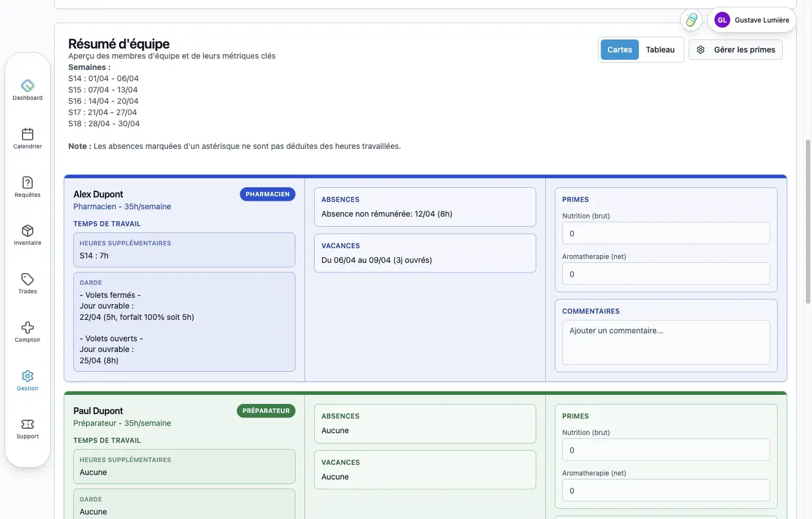Screen dimensions: 812x519
Task: Go to Requêtes question-mark icon
Action: coord(28,182)
